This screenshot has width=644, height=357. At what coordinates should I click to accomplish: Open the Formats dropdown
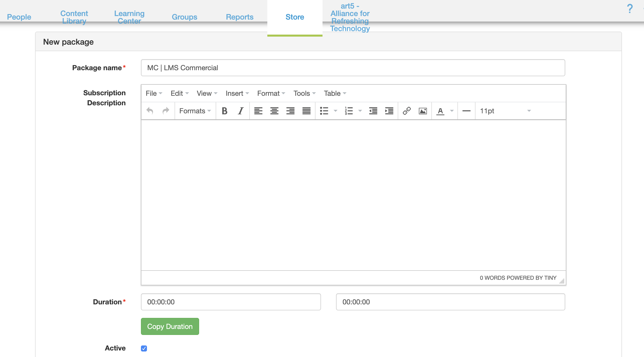point(195,111)
